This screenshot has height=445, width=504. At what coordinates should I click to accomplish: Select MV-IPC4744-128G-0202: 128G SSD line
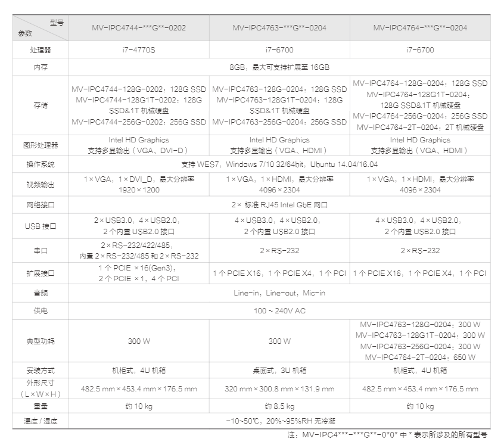coord(139,89)
